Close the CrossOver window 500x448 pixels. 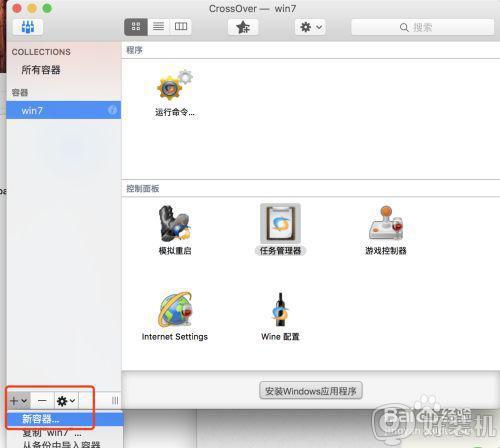point(17,8)
